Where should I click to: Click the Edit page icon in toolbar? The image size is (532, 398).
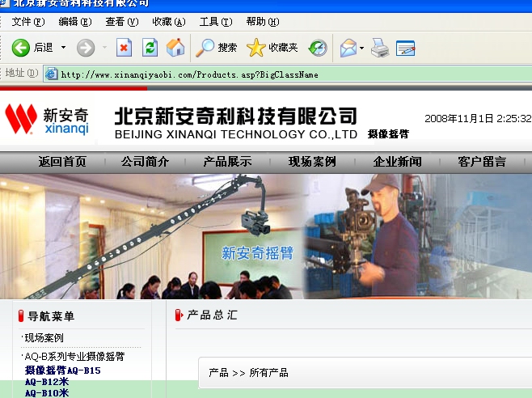[x=405, y=48]
